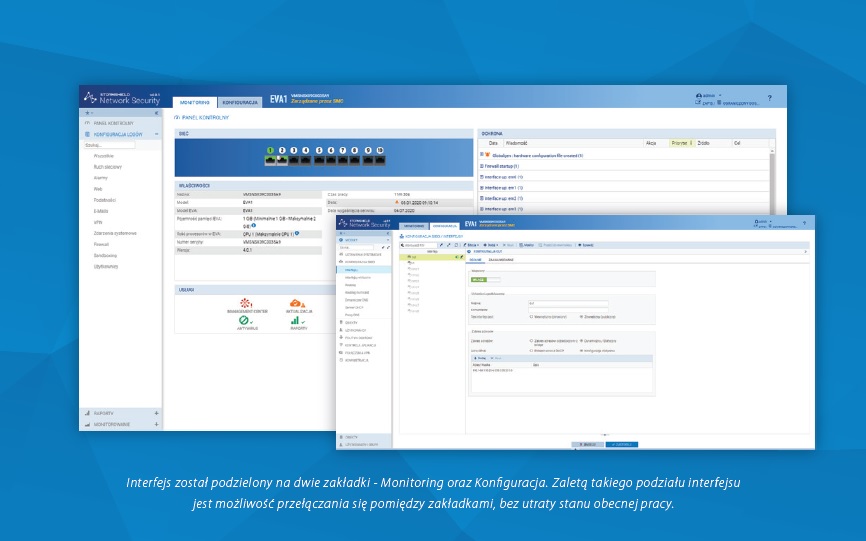866x541 pixels.
Task: Open help question mark in back window
Action: point(769,98)
